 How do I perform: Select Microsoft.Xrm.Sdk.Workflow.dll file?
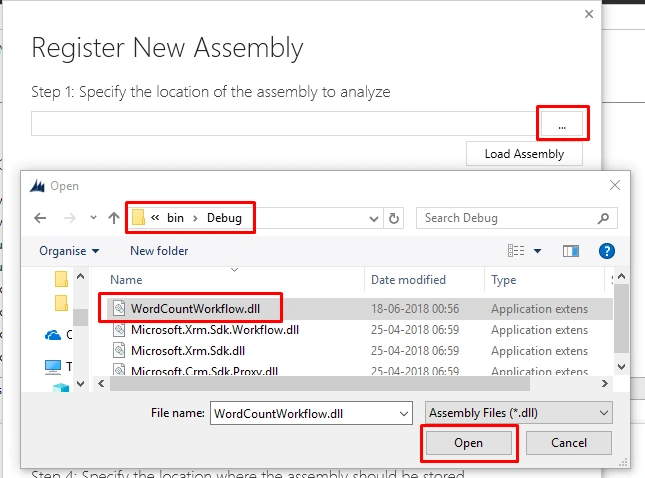click(215, 329)
